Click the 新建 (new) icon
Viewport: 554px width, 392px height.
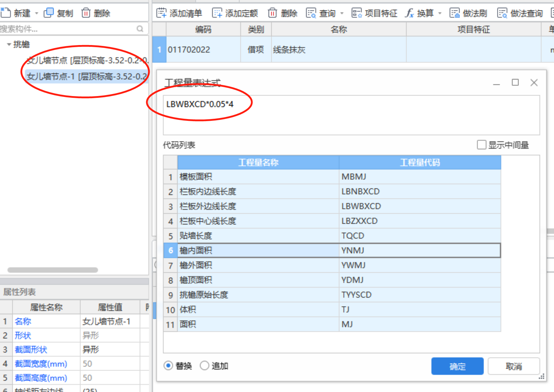coord(5,13)
